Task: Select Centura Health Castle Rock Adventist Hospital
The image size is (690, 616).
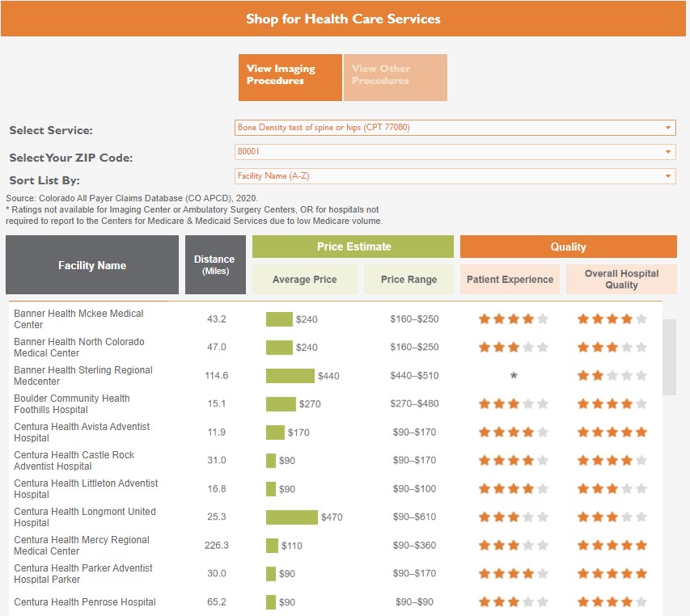Action: pos(74,460)
